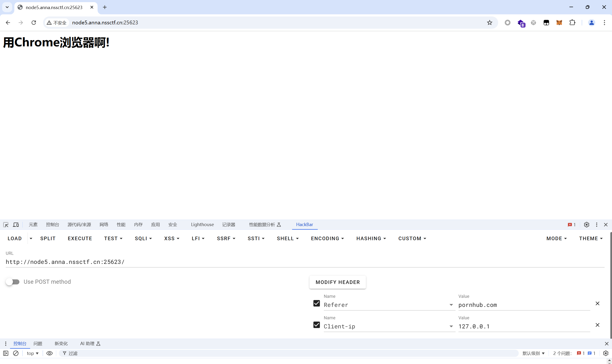The image size is (612, 364).
Task: Open a new browser tab
Action: point(105,7)
